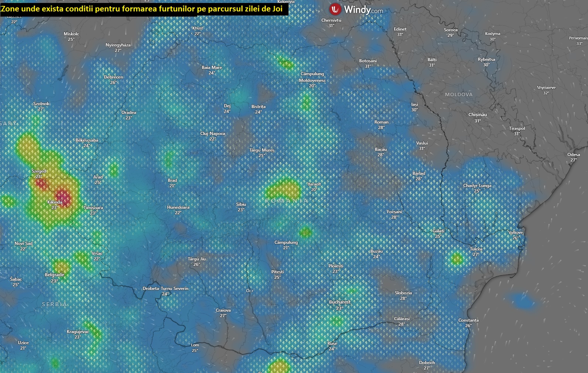Select the Miskolc city label
This screenshot has height=373, width=588.
pos(71,34)
